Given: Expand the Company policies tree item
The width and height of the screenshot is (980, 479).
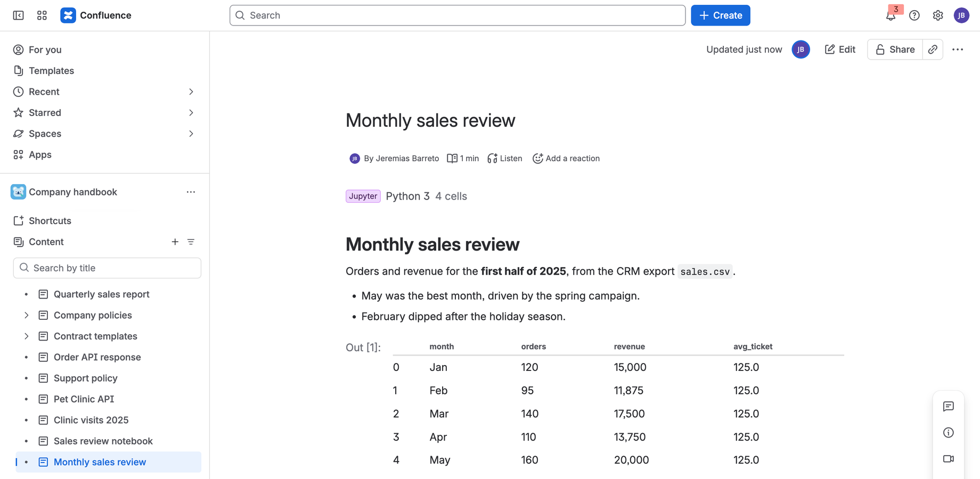Looking at the screenshot, I should point(26,315).
